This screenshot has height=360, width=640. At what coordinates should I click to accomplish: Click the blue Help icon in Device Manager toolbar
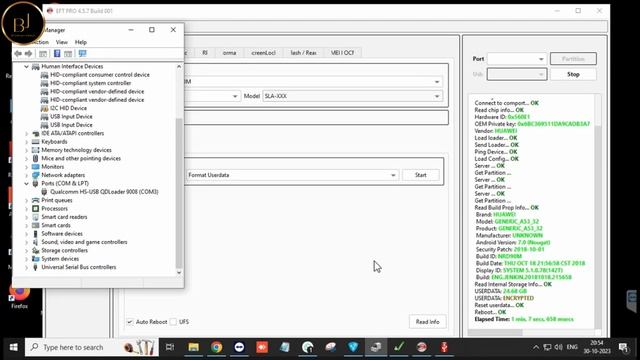57,53
